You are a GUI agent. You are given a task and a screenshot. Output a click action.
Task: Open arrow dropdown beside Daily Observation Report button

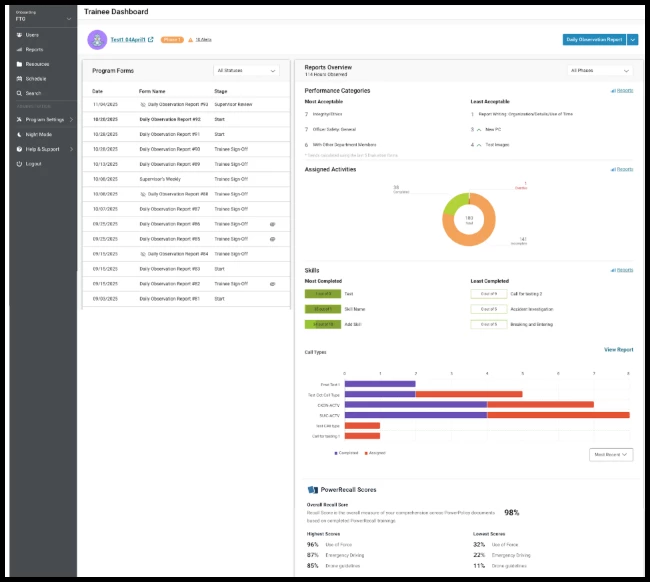coord(633,39)
